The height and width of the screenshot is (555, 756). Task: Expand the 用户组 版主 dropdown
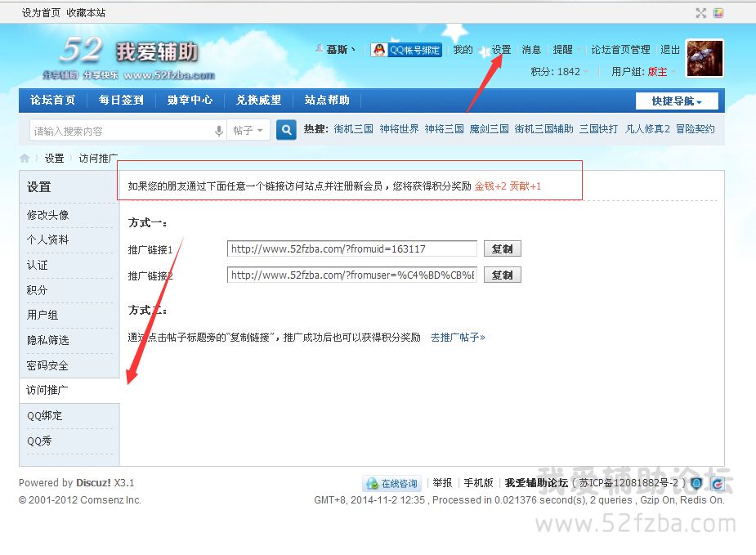[644, 72]
